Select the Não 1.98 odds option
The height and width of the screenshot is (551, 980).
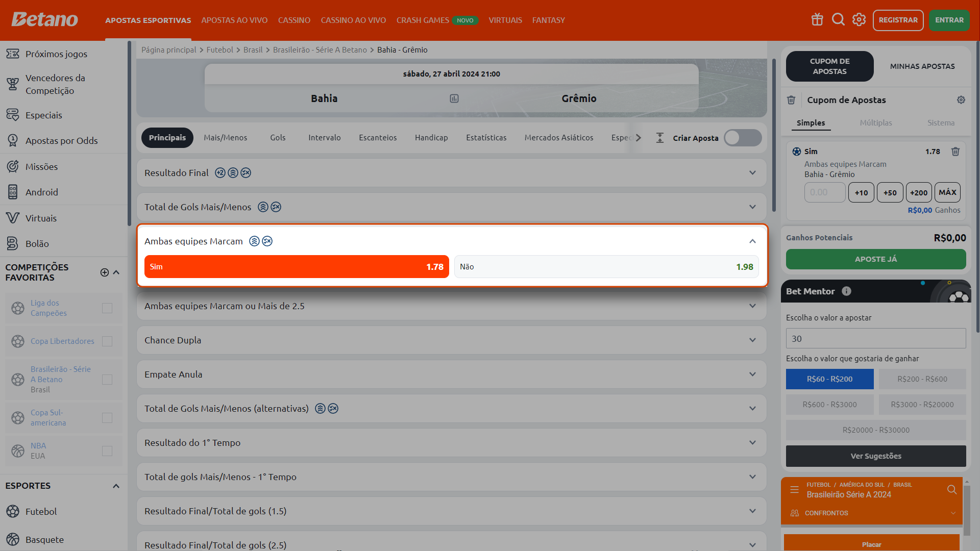(606, 267)
